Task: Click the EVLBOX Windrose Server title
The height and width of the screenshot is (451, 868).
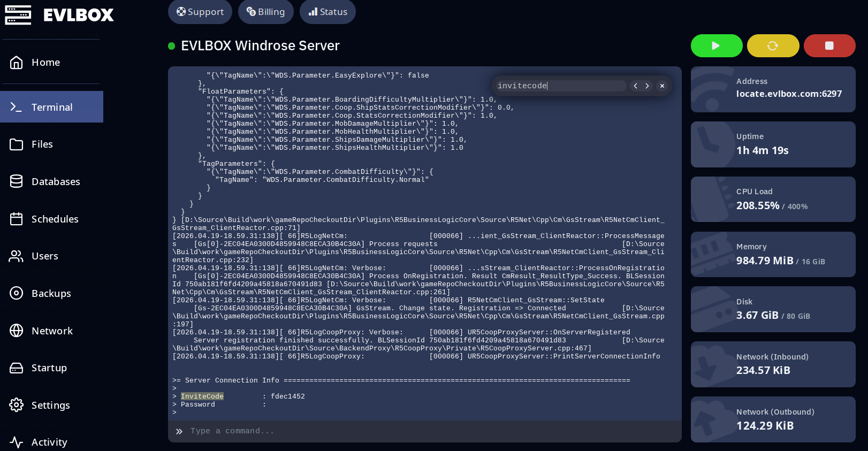Action: [x=260, y=46]
